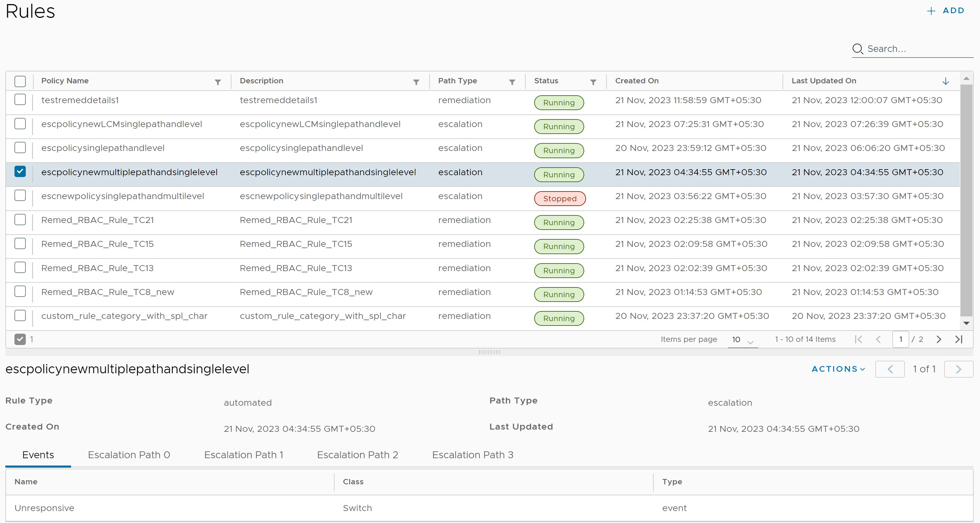Click the scrollbar down arrow
980x523 pixels.
click(966, 323)
